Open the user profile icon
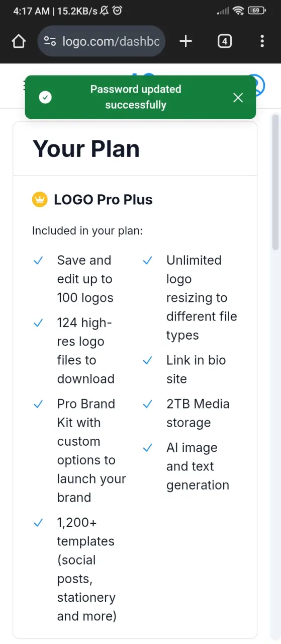The height and width of the screenshot is (644, 281). [256, 85]
